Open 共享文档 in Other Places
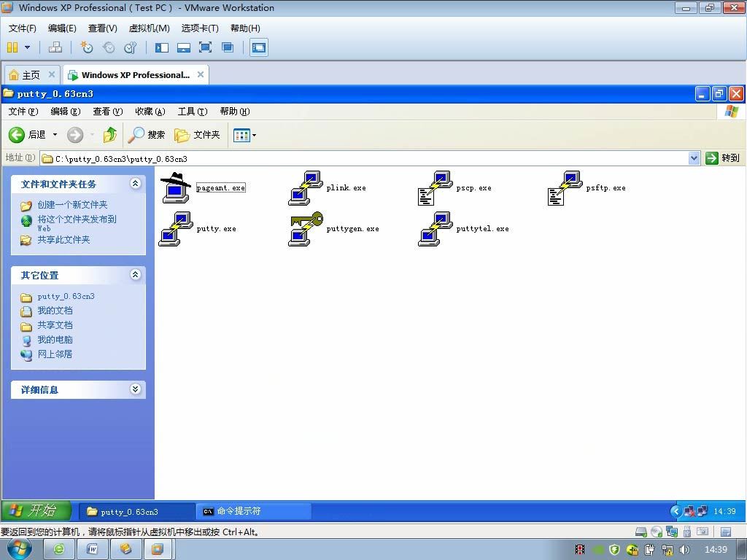The image size is (747, 560). [55, 325]
